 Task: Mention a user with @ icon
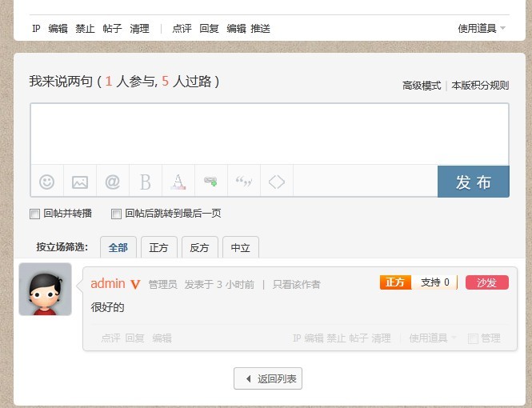(112, 182)
